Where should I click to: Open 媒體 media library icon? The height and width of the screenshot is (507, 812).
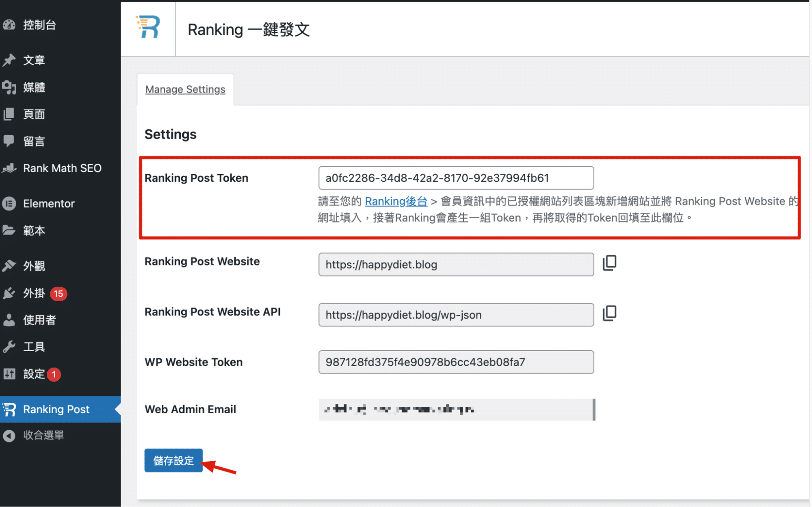coord(9,87)
